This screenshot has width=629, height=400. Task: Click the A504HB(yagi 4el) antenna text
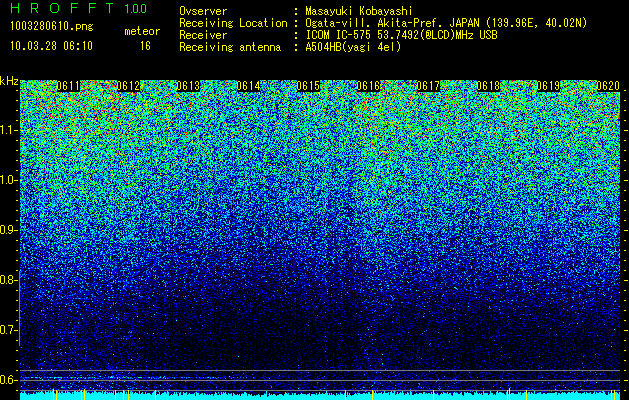click(353, 47)
